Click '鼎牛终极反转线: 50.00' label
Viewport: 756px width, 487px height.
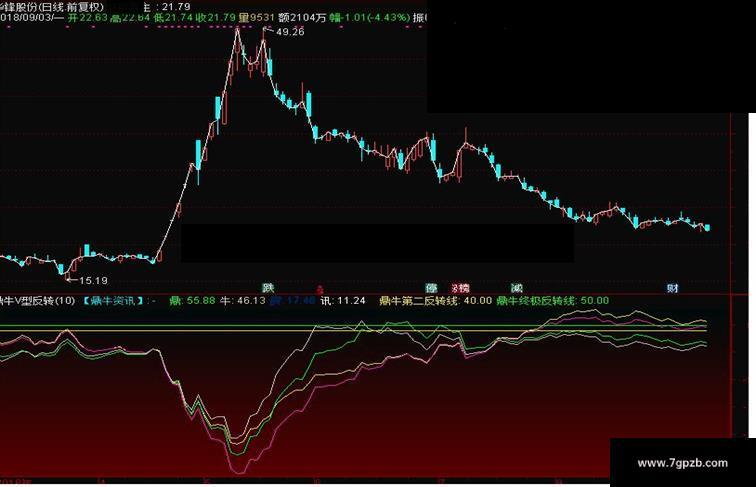[x=553, y=300]
